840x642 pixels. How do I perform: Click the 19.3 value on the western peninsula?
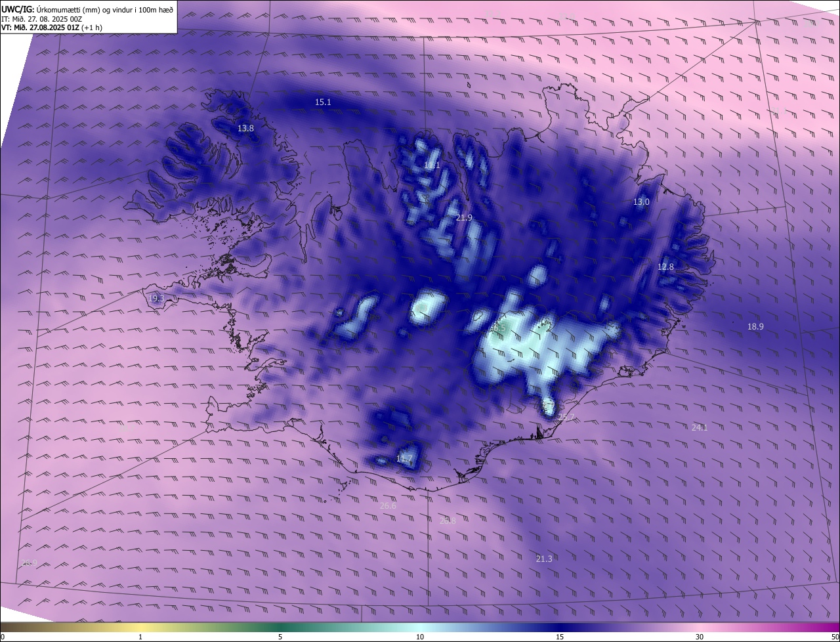coord(156,298)
